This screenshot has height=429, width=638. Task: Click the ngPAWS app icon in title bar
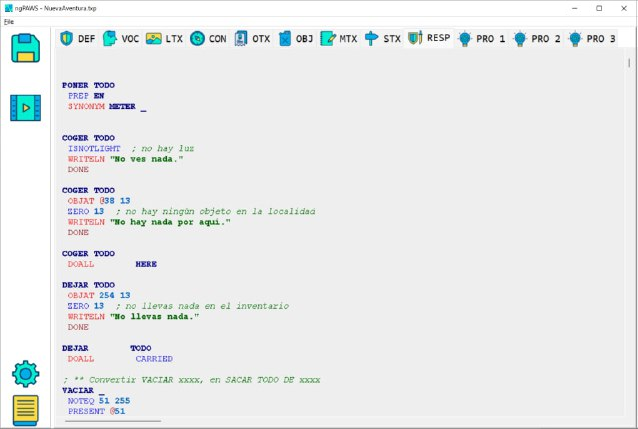9,8
